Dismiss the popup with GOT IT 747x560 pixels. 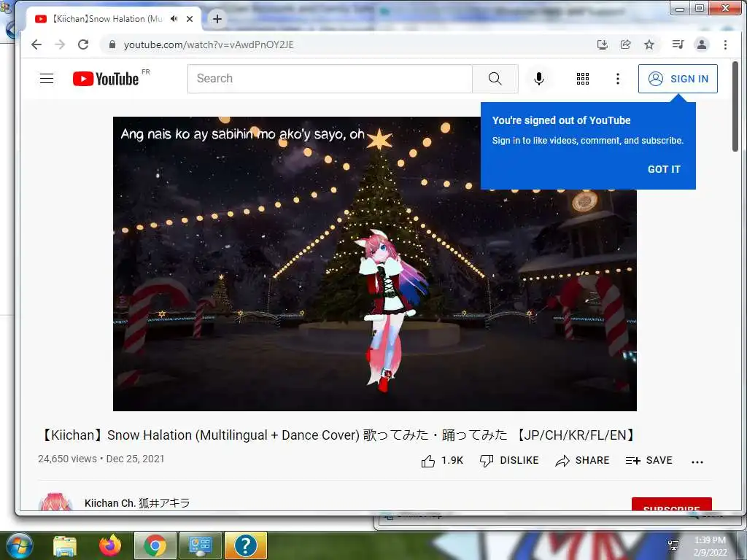(x=664, y=169)
